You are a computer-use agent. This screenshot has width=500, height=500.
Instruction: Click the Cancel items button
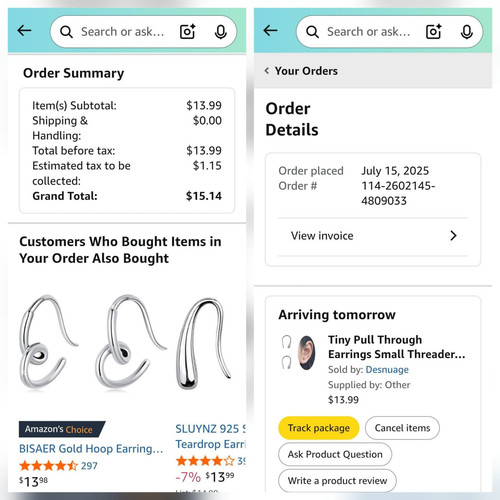402,428
